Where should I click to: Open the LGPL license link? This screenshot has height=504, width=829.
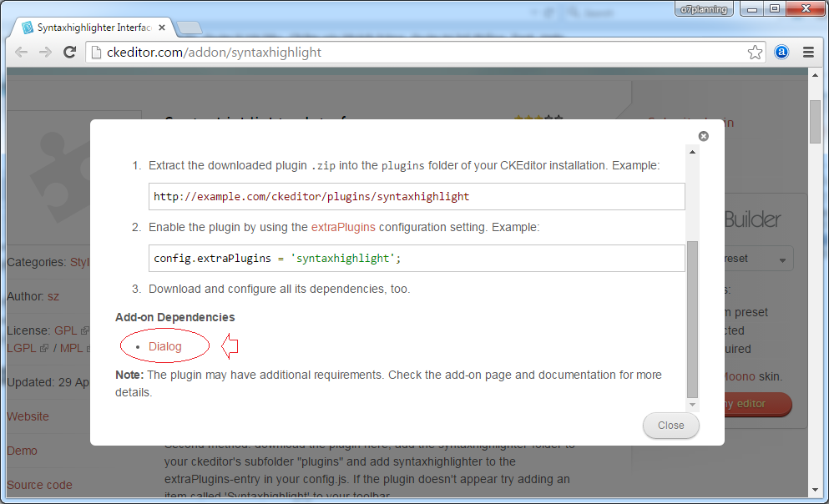[x=23, y=348]
